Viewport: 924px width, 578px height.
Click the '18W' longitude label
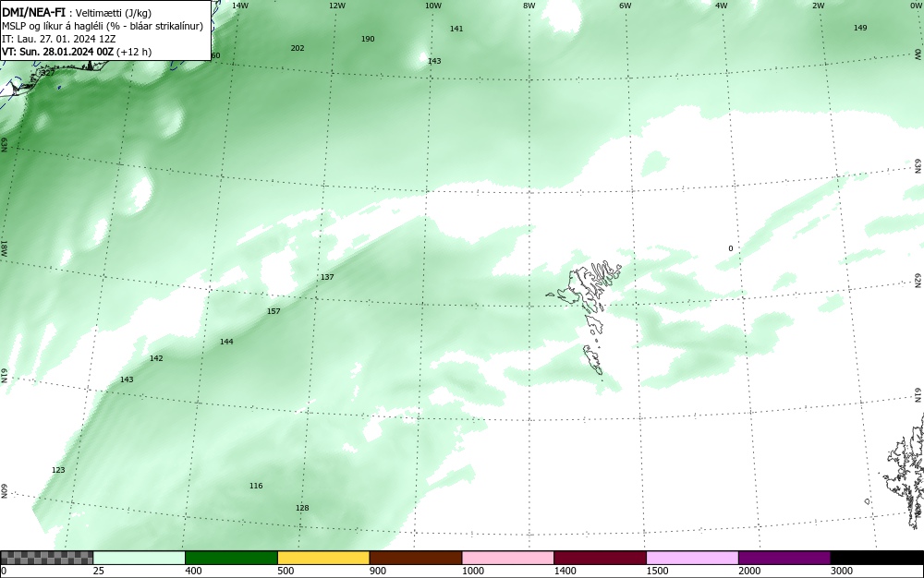click(4, 247)
